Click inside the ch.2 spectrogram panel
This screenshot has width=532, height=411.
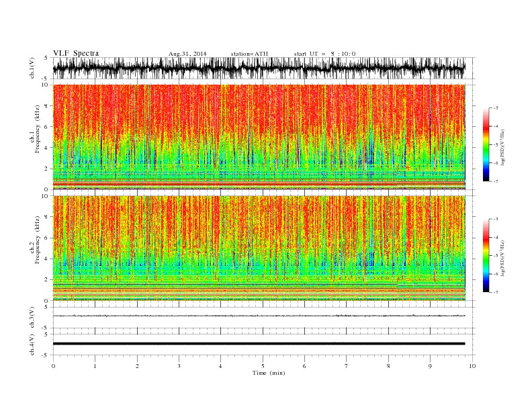click(259, 248)
